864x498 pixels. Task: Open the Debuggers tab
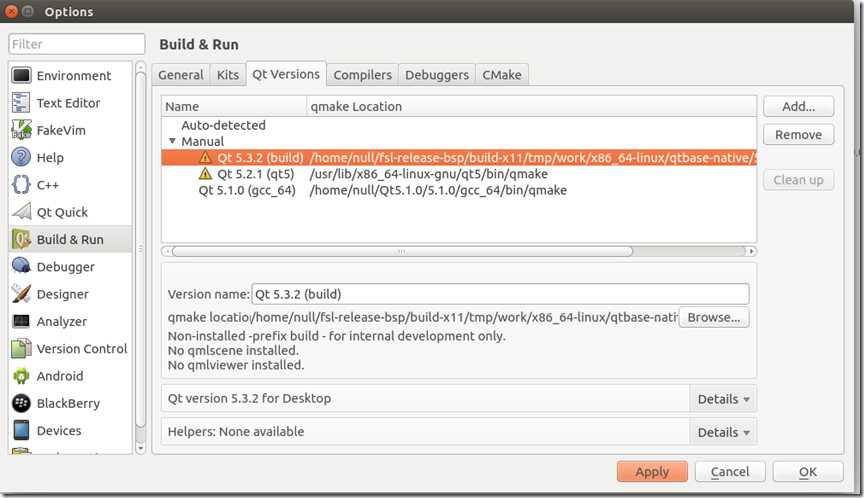tap(437, 75)
